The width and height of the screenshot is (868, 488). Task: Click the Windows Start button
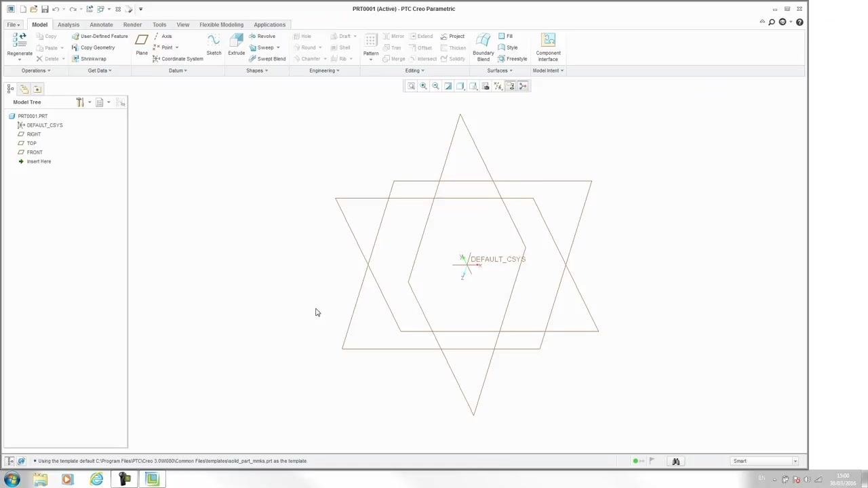(12, 479)
